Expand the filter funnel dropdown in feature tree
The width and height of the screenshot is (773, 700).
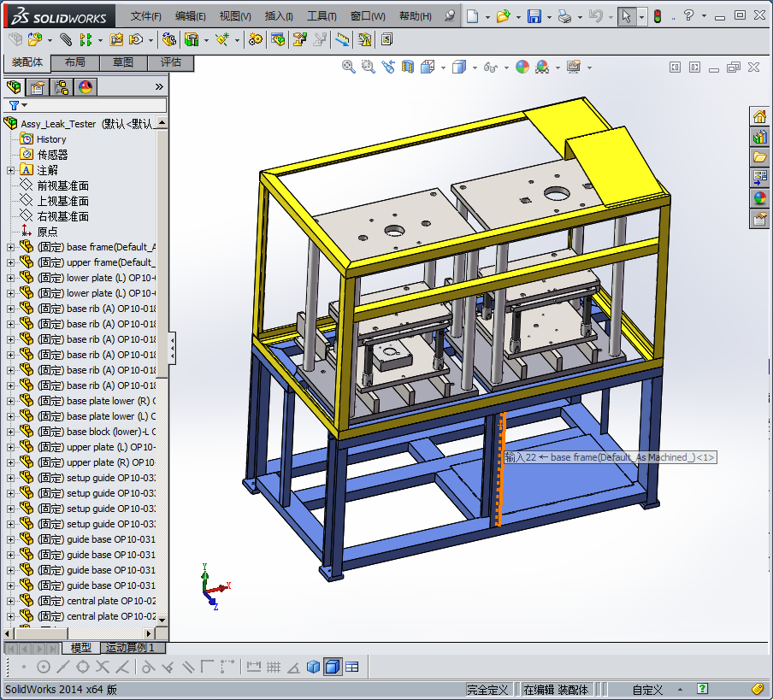pos(24,105)
